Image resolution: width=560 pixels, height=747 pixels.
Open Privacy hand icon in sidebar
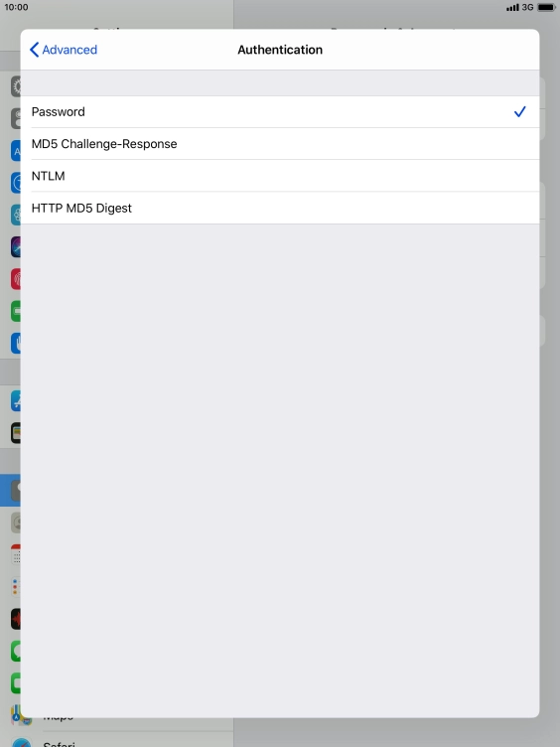[x=16, y=343]
